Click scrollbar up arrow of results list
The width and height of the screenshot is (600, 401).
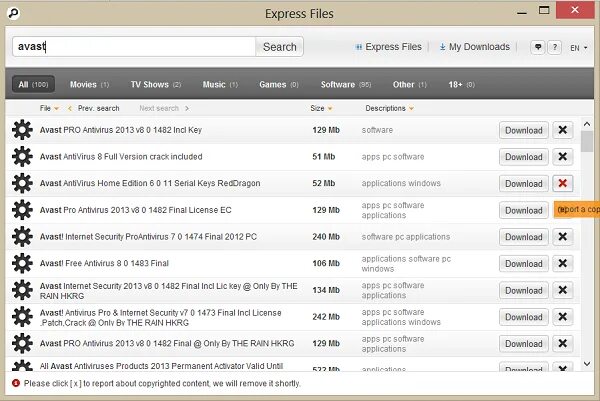coord(587,124)
